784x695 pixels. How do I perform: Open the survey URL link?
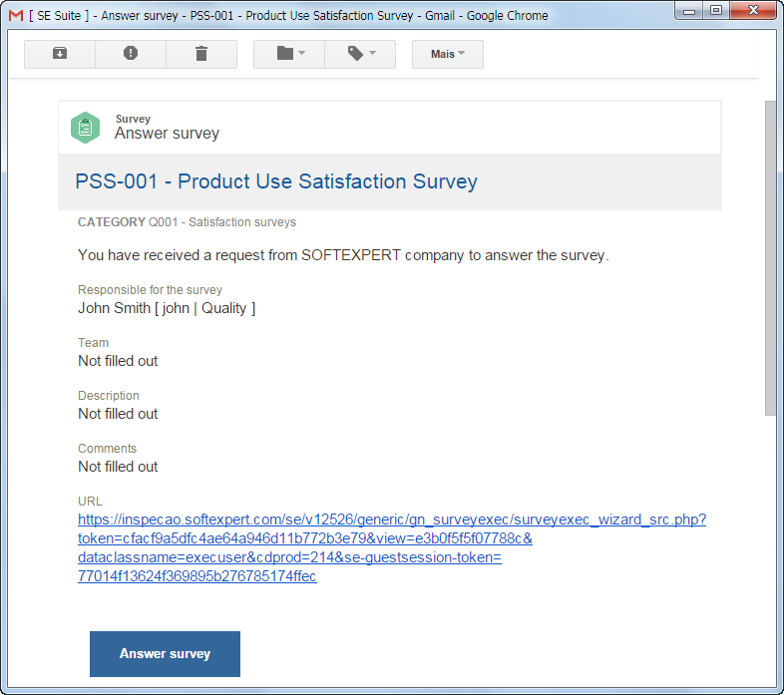(392, 547)
